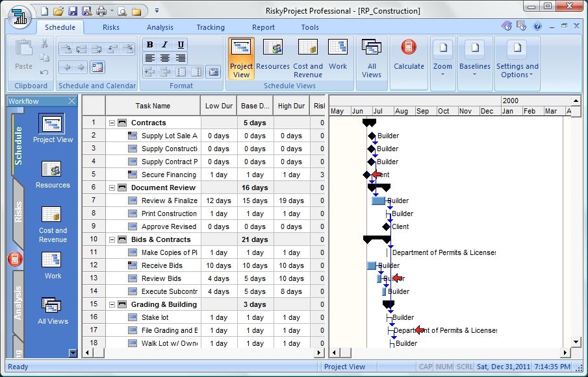Viewport: 588px width, 377px height.
Task: Click All Views in the ribbon
Action: pos(372,58)
